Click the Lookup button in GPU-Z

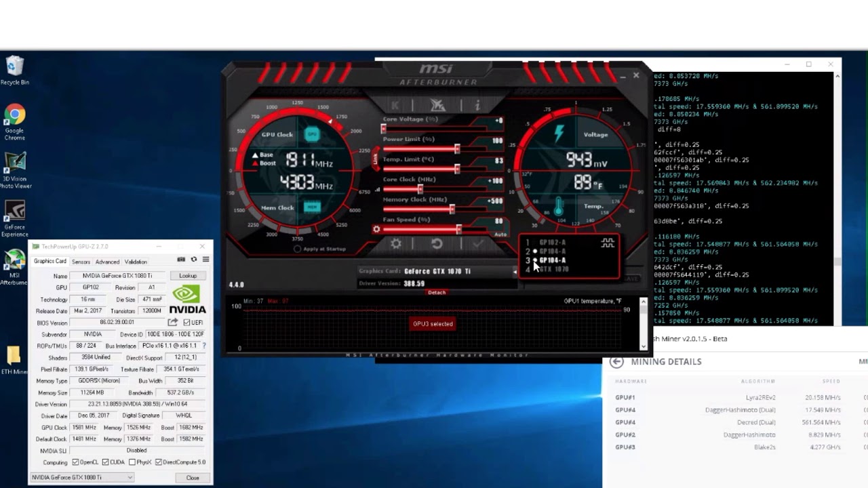[188, 276]
